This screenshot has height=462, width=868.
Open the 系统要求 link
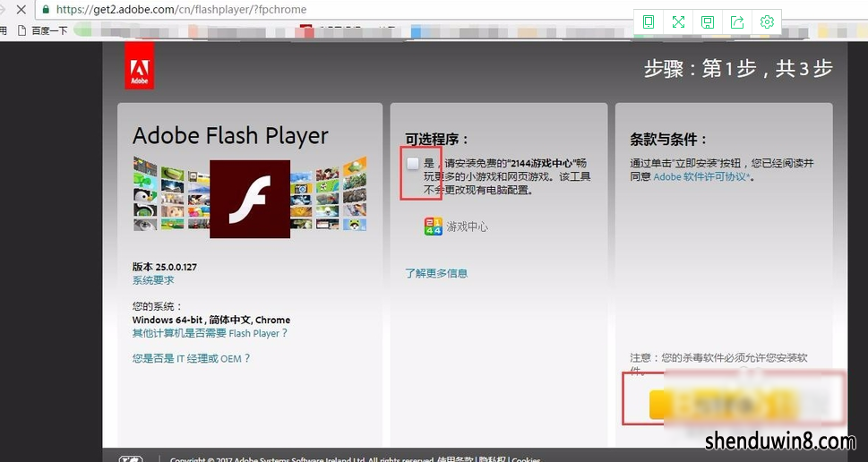coord(153,280)
